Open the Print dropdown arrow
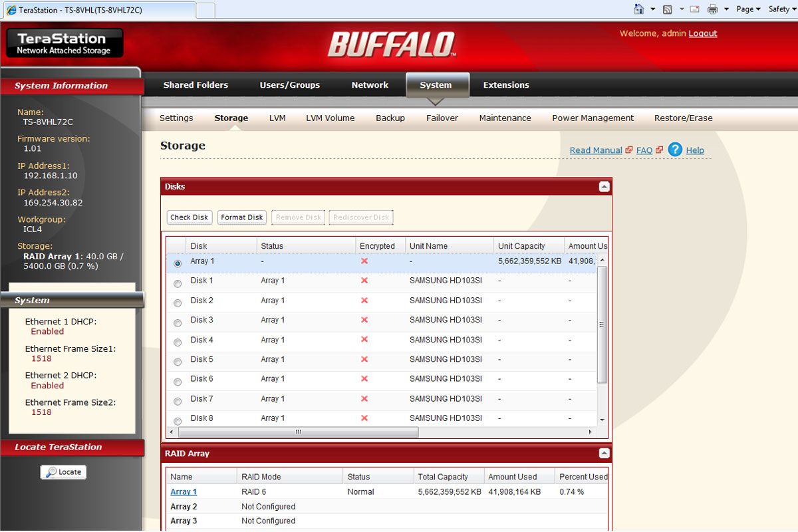The width and height of the screenshot is (798, 532). [726, 9]
